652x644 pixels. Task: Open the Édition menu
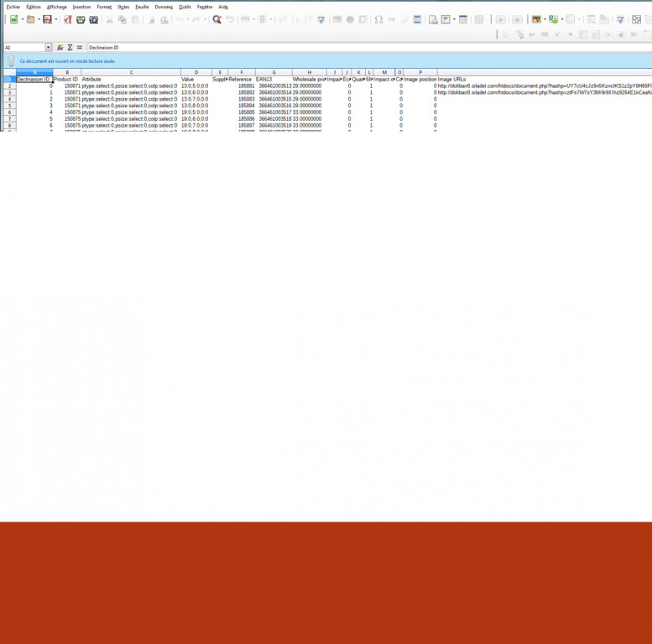(34, 7)
